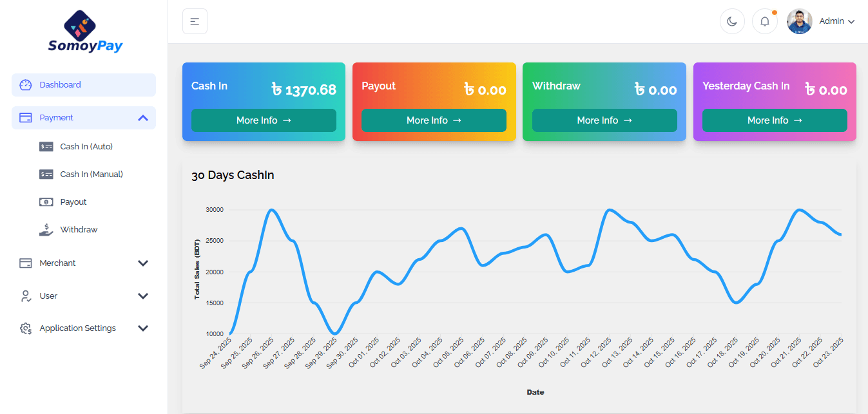This screenshot has width=868, height=414.
Task: Select the Payout wallet icon
Action: tap(46, 202)
